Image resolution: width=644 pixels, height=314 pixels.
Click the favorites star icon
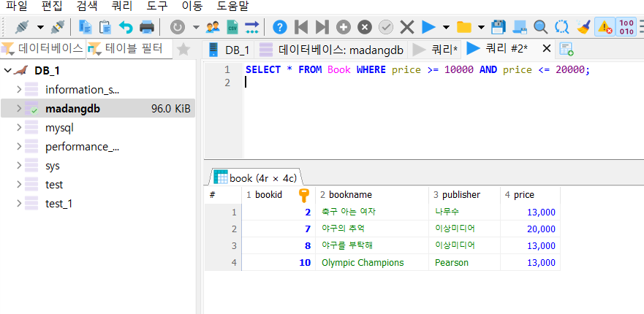coord(183,49)
